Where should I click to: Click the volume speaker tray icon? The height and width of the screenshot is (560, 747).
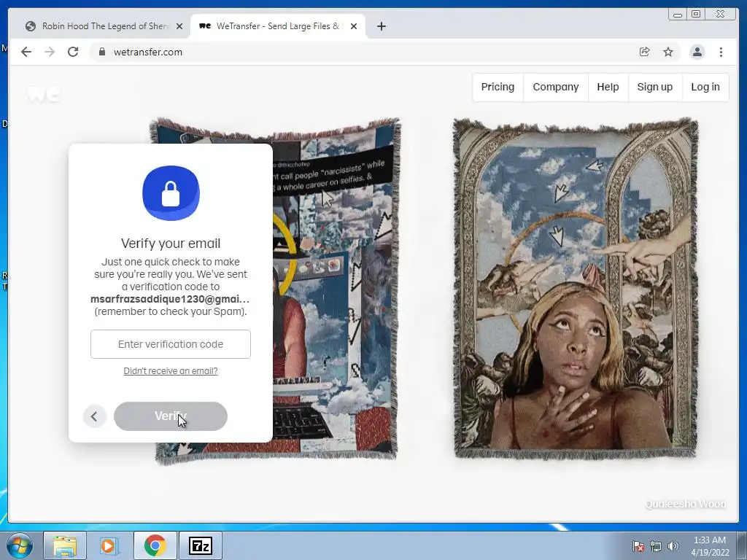(x=673, y=546)
